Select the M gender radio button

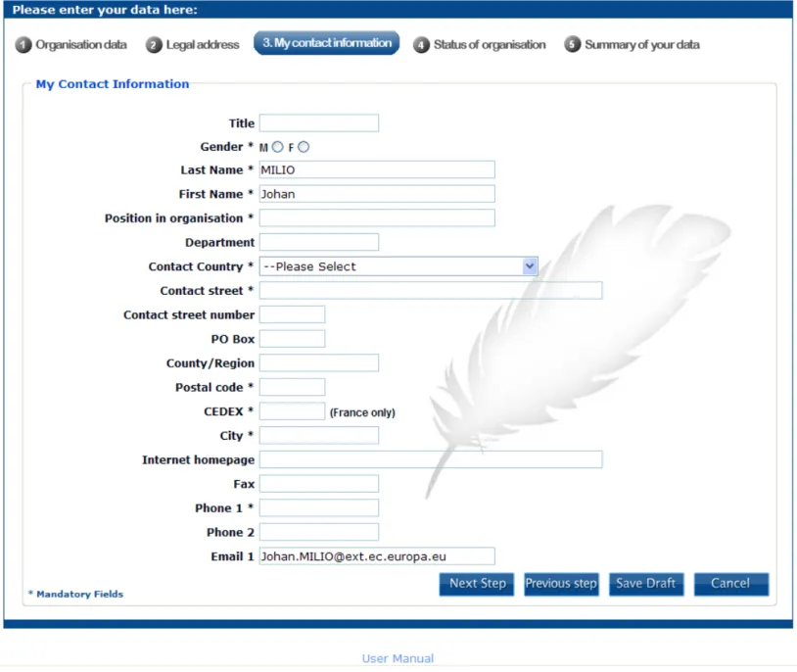(x=277, y=147)
